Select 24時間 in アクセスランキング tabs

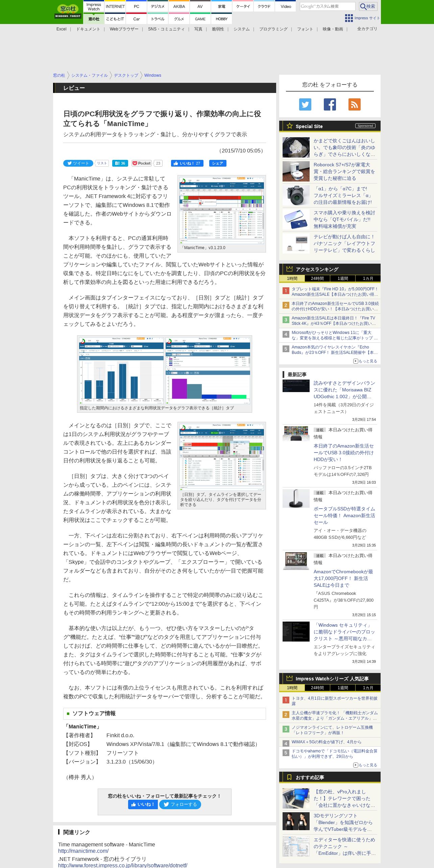point(317,279)
